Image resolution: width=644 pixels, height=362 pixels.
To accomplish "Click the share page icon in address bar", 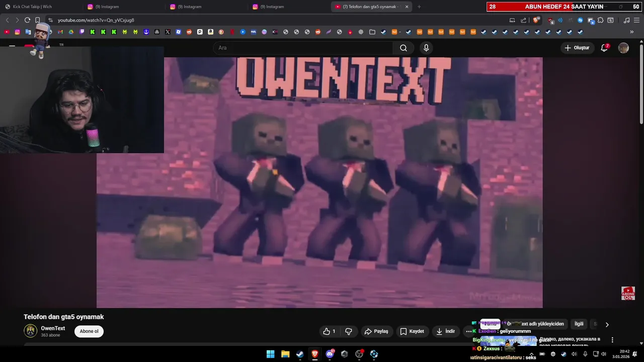I will (x=523, y=20).
